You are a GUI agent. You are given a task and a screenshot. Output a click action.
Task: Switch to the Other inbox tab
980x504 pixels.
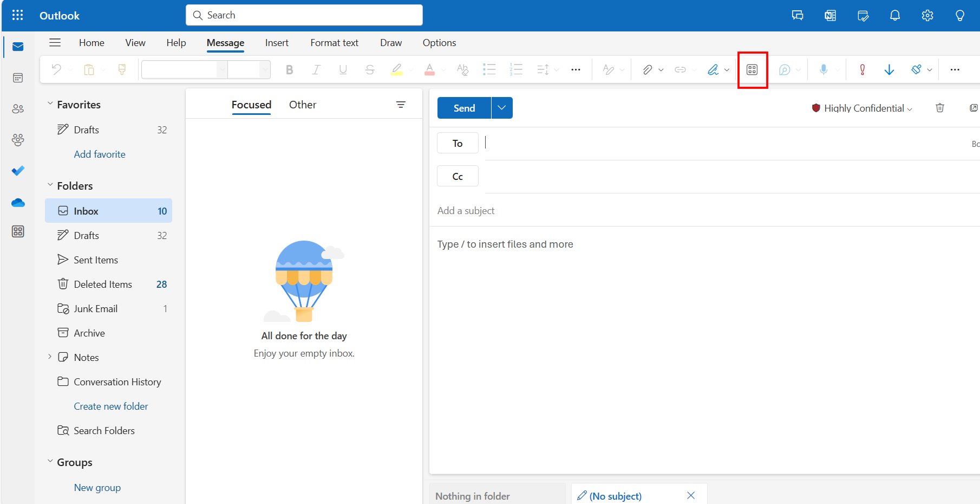[303, 105]
